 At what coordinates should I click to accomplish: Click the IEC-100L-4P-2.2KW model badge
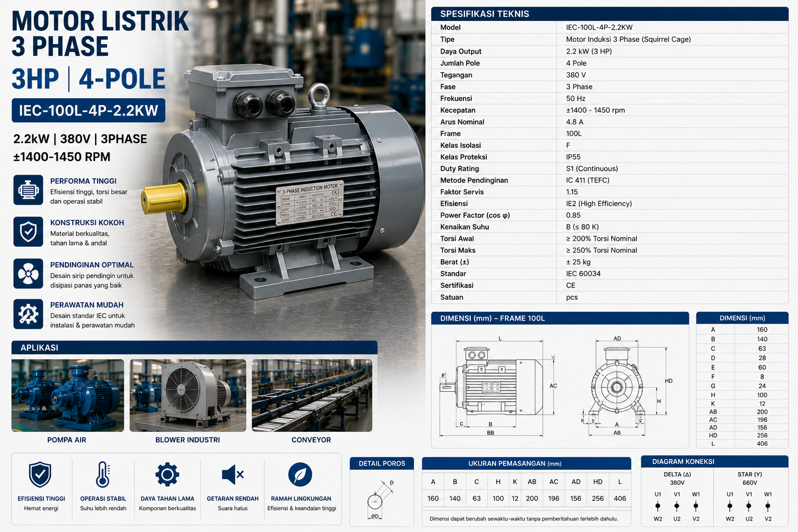88,110
